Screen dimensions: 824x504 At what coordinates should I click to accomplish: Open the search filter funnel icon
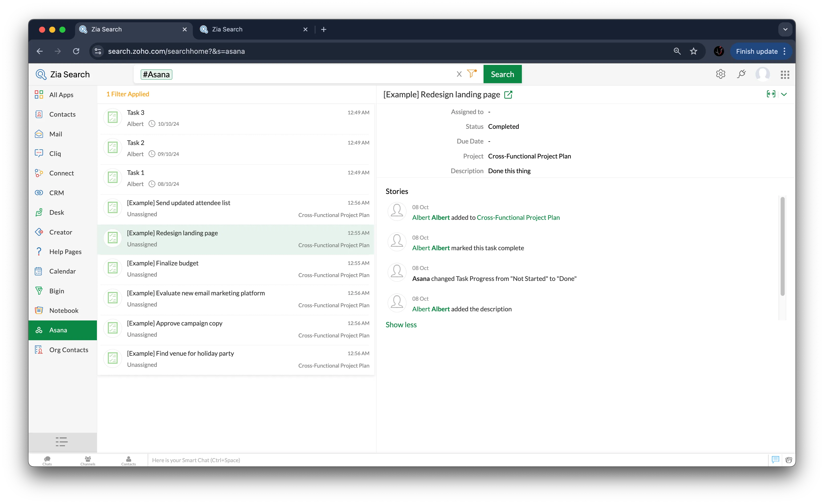[471, 74]
